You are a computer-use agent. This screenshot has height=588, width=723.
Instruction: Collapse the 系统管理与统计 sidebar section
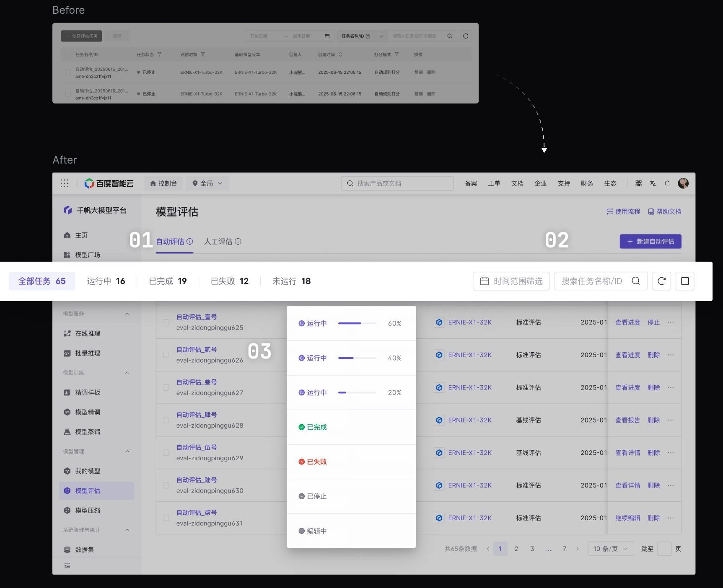(127, 530)
